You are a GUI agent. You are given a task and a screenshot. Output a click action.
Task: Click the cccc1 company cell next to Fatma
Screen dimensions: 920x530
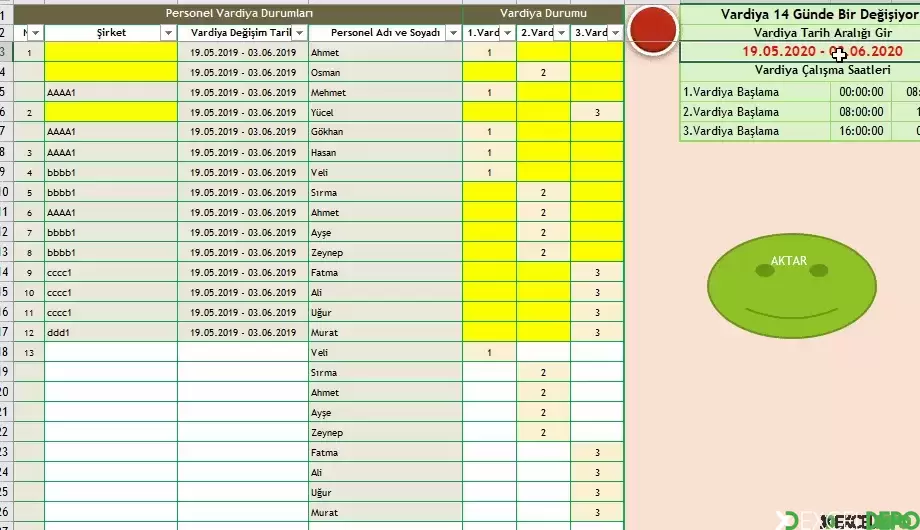pos(111,273)
